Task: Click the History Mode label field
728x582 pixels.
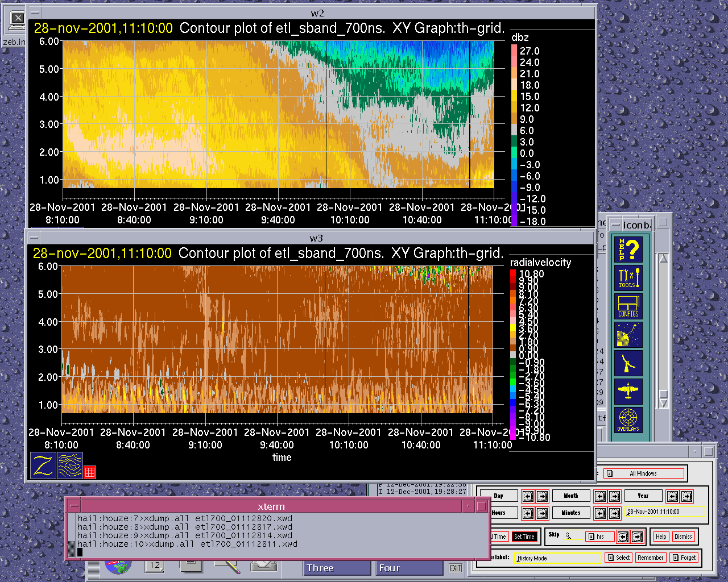Action: click(557, 558)
